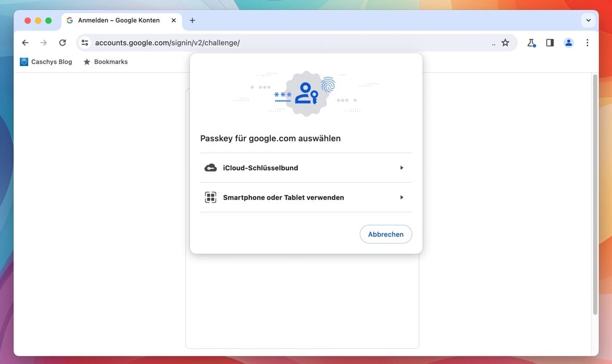Expand the iCloud-Schlüsselbund option arrow
The width and height of the screenshot is (612, 364).
click(401, 168)
